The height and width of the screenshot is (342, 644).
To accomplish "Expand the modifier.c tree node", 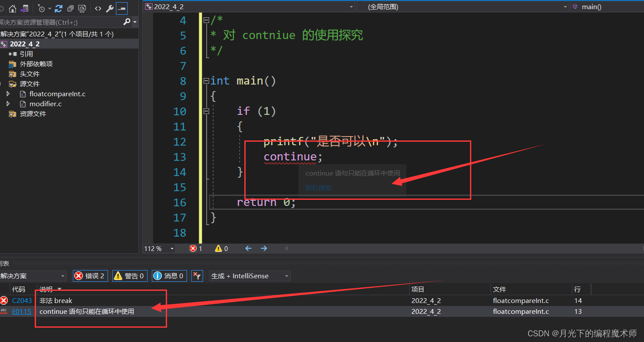I will pos(8,104).
